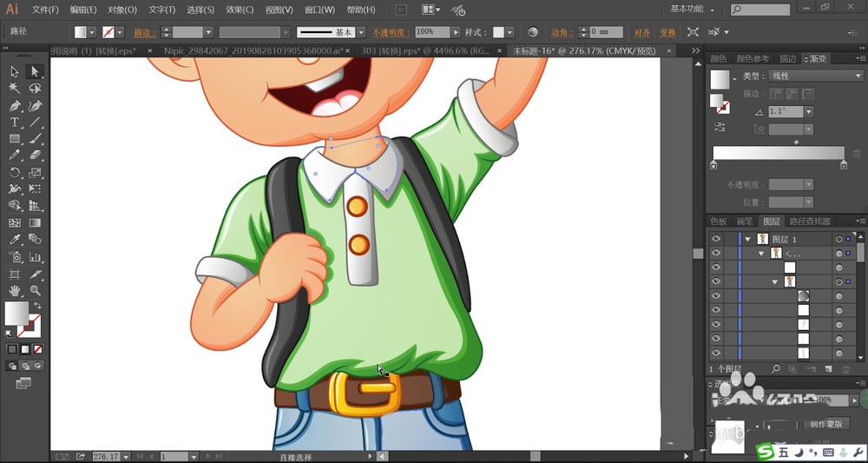This screenshot has width=868, height=463.
Task: Open the fill color dropdown in control bar
Action: (x=92, y=32)
